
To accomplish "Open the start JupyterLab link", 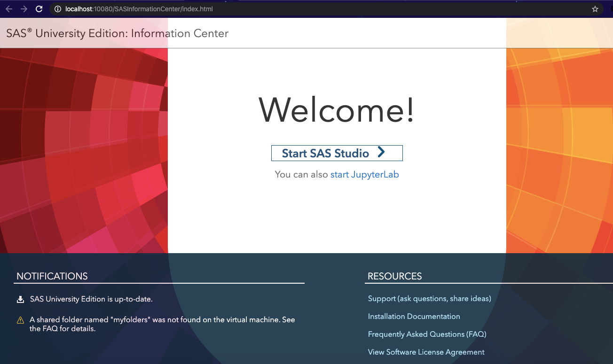I will pyautogui.click(x=364, y=175).
